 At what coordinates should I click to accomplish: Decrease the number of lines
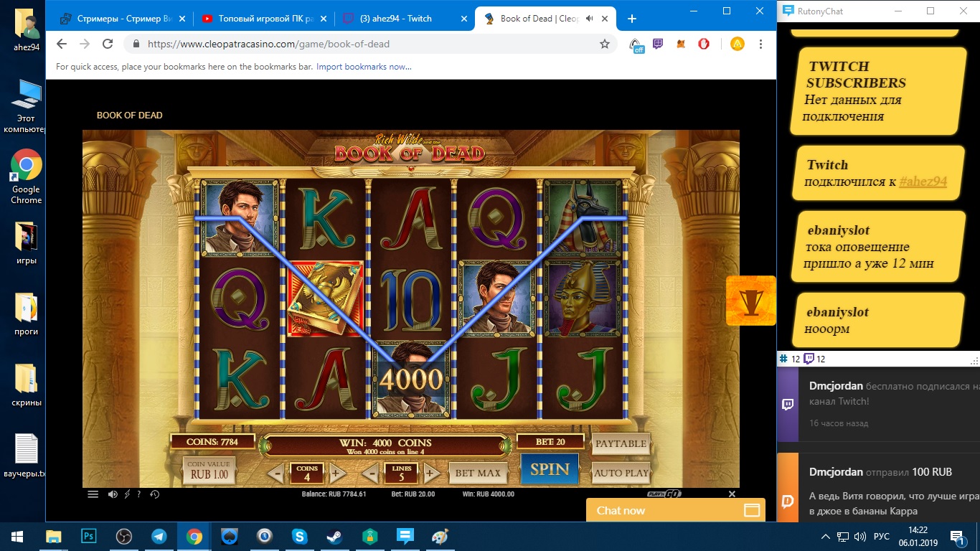coord(369,474)
